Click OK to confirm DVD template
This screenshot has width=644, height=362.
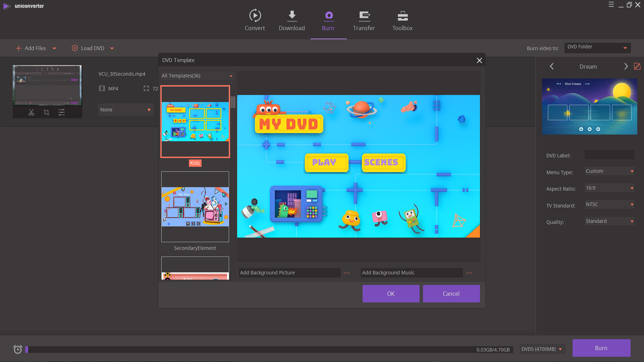pos(391,293)
